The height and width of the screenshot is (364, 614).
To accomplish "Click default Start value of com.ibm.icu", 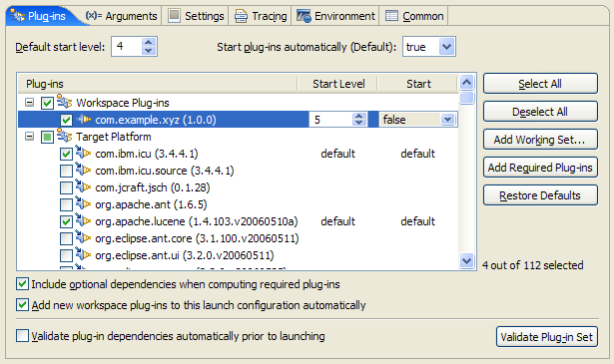I will tap(417, 154).
